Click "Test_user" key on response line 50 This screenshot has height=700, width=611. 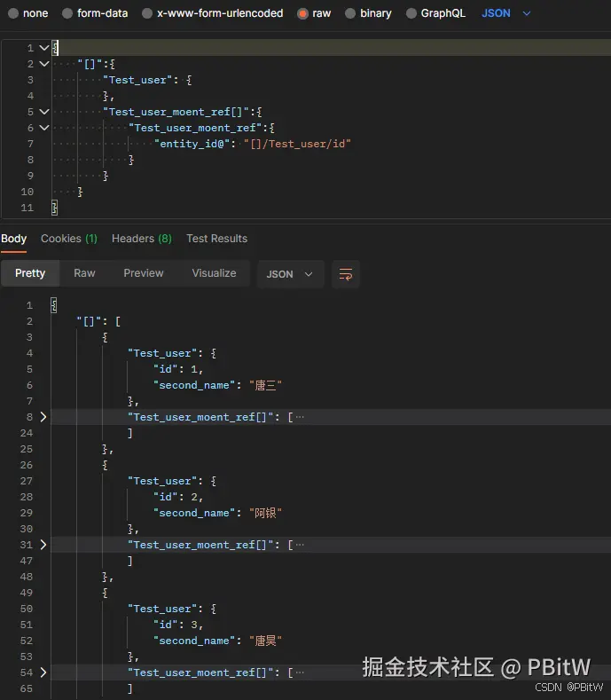click(x=162, y=609)
